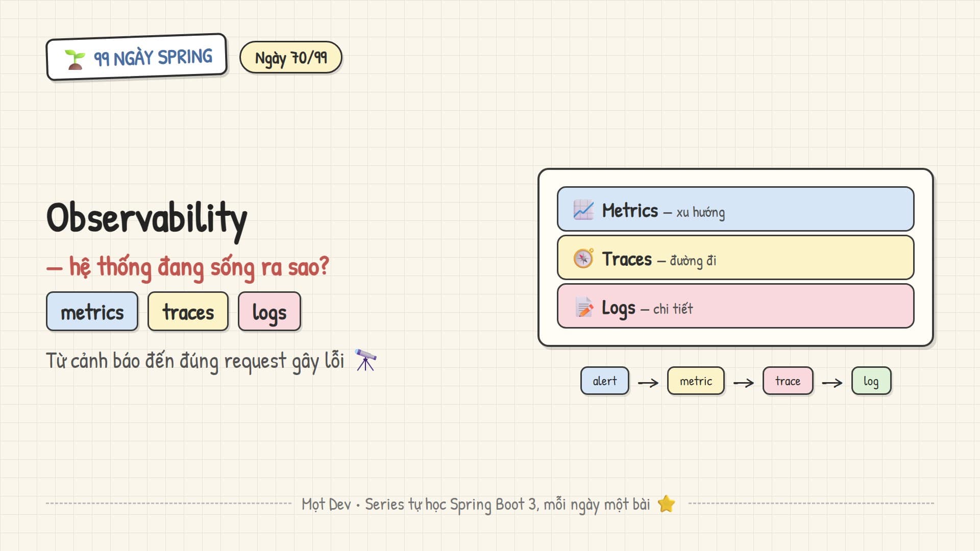Click the memo pencil icon beside Logs
Screen dimensions: 980x551
click(x=583, y=307)
